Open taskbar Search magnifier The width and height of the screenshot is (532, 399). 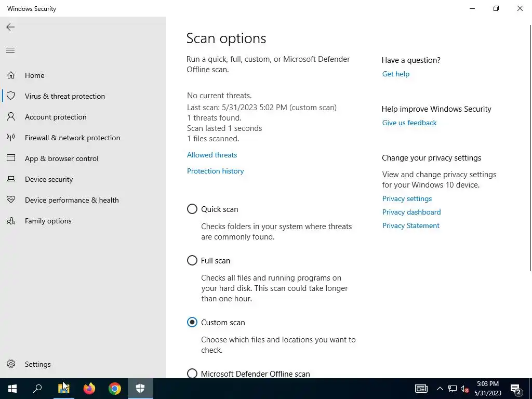[37, 389]
